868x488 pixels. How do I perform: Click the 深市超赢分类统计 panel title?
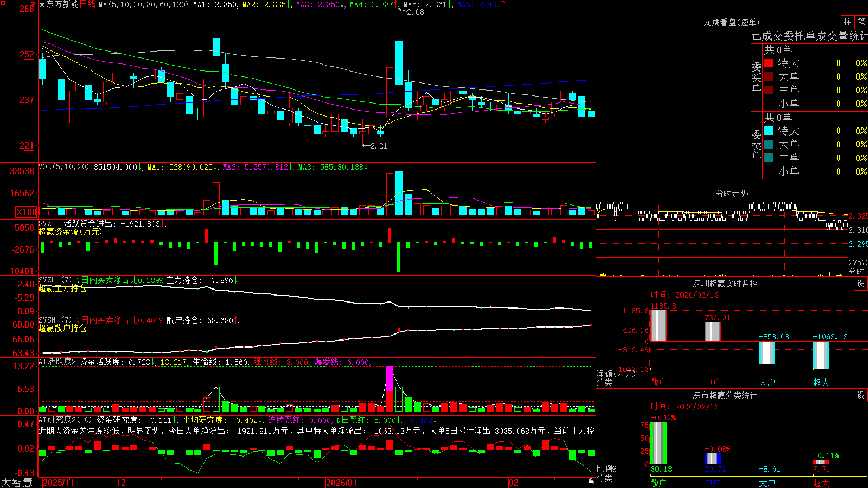725,395
